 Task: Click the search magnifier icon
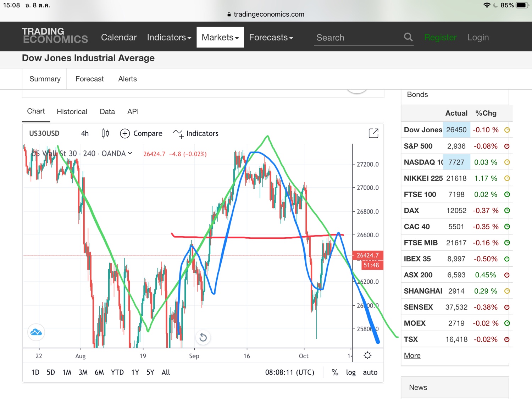coord(408,37)
